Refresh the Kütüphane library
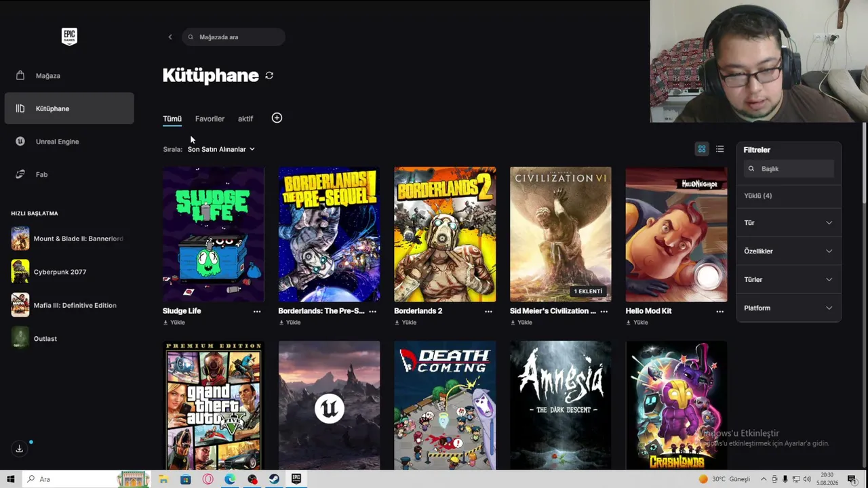Screen dimensions: 868x488 click(269, 75)
